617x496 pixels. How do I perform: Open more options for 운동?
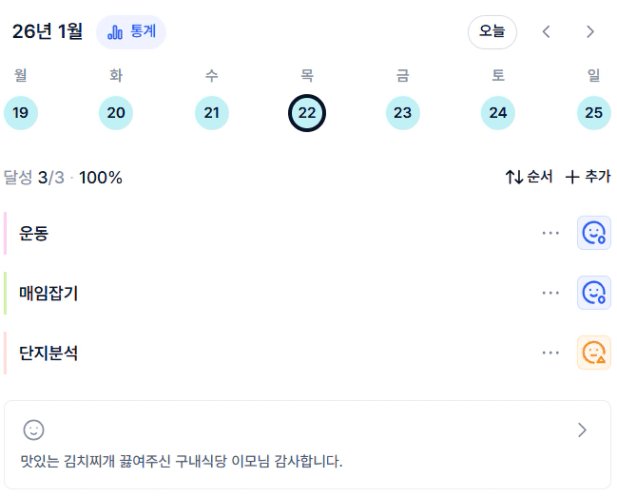(550, 233)
